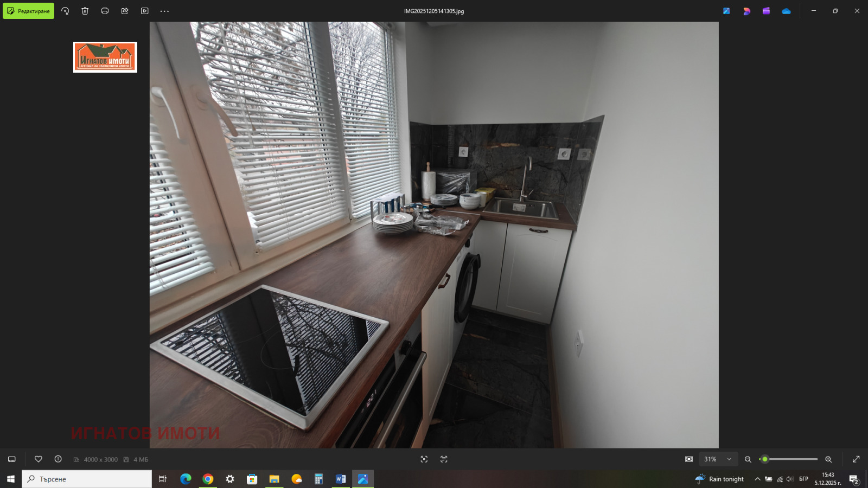Click the Windows search box
This screenshot has width=868, height=488.
click(x=87, y=479)
